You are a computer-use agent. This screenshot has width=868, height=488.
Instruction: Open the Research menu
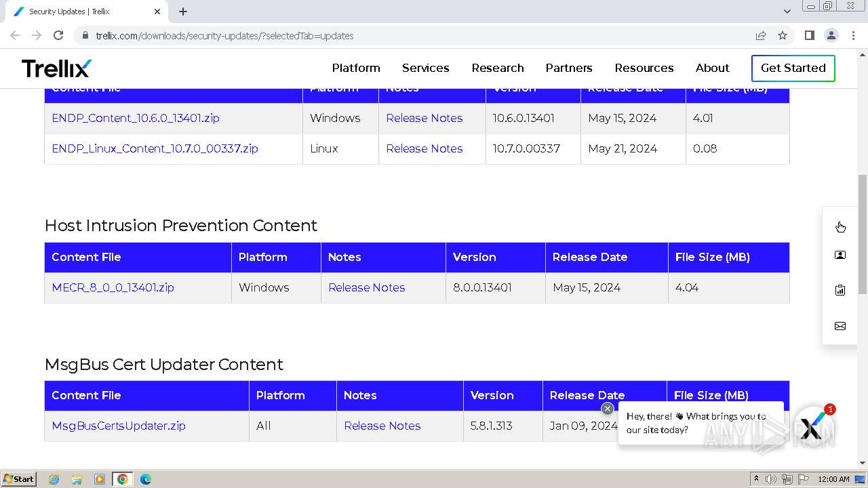498,68
